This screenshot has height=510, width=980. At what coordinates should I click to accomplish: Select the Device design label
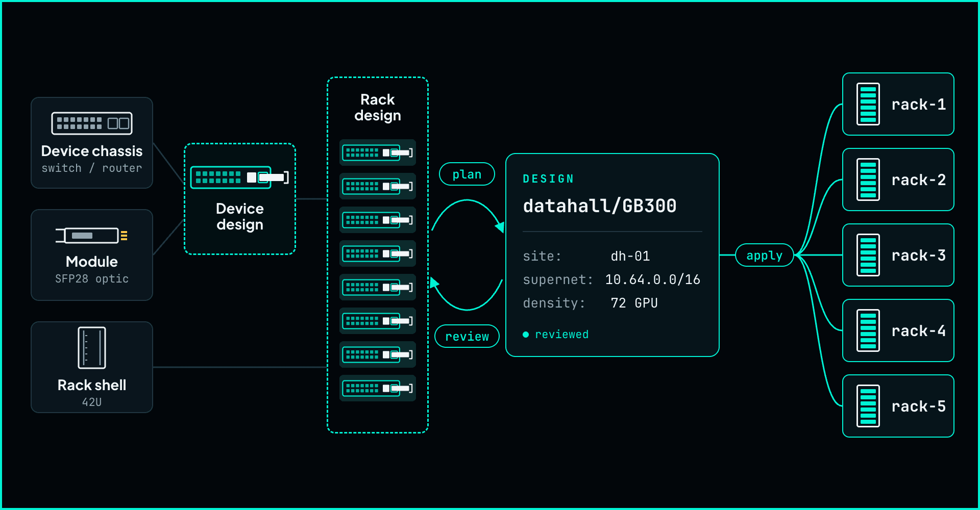click(240, 216)
